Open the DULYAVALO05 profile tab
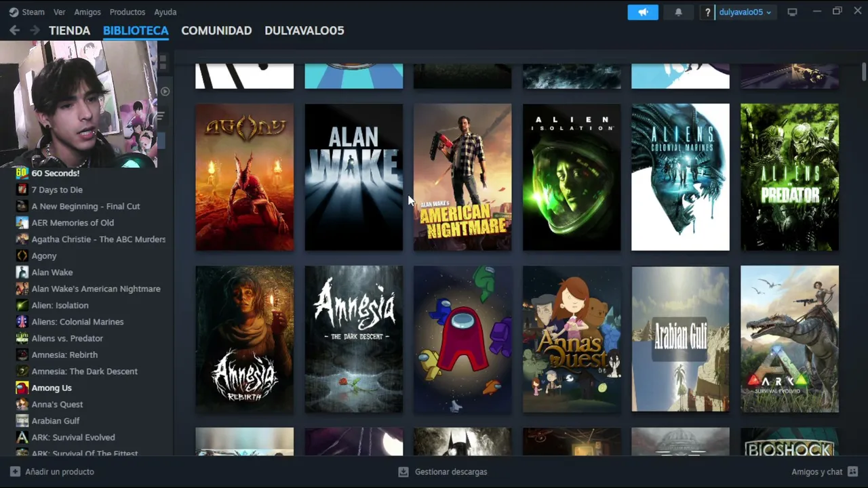 [304, 30]
